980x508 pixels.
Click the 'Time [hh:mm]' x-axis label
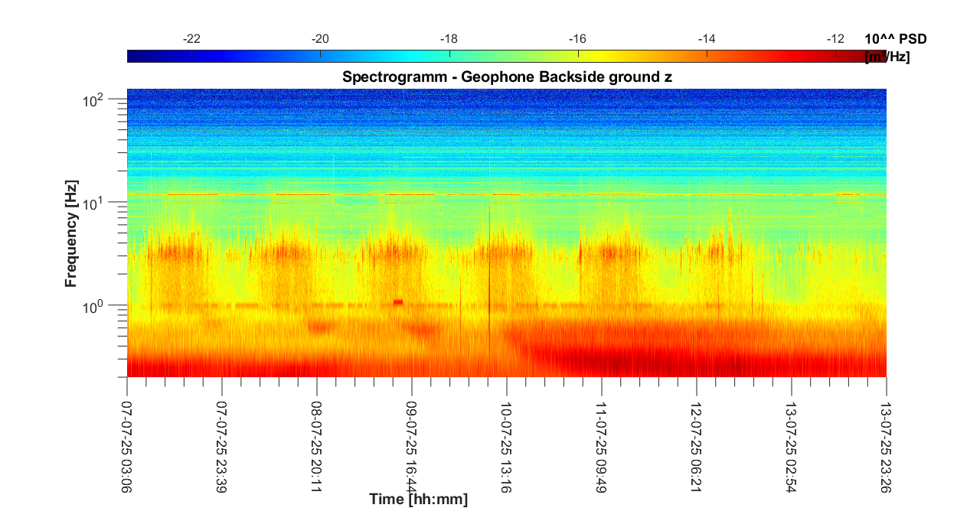tap(418, 500)
